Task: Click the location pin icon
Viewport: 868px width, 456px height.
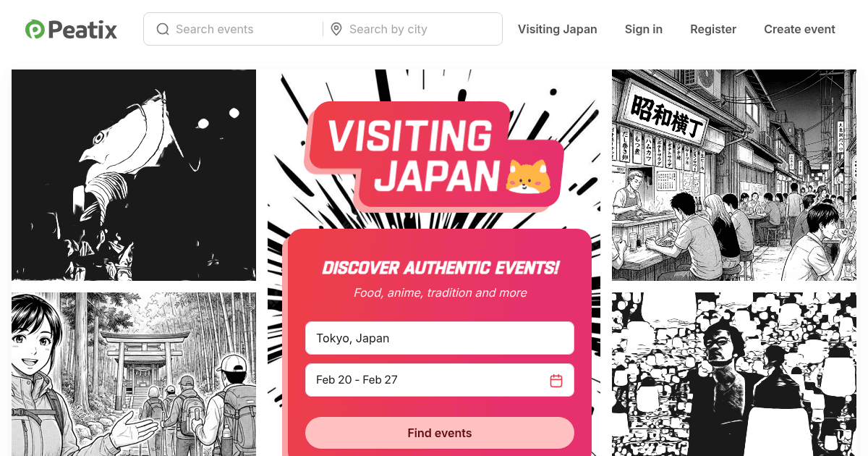Action: pos(336,29)
